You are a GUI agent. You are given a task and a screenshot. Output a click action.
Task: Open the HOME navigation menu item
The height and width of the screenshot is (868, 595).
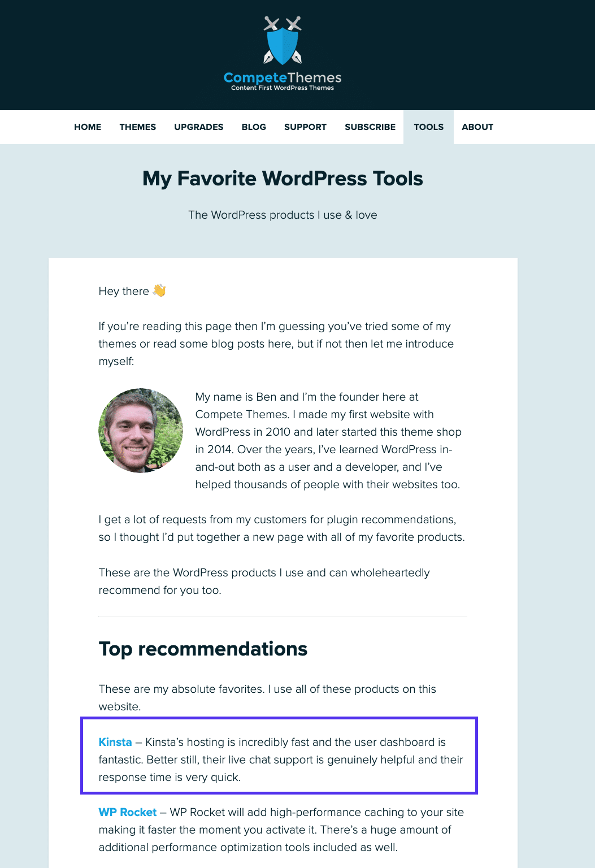point(87,127)
